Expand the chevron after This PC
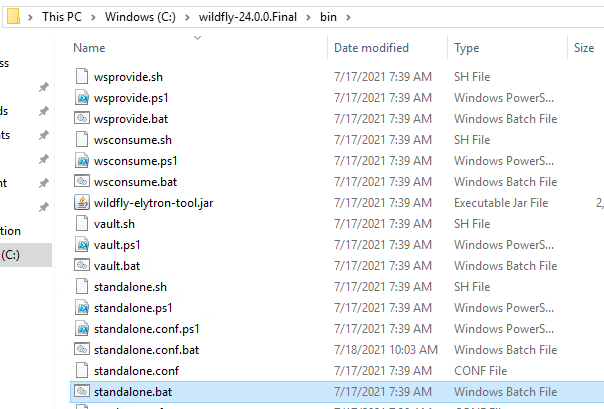Image resolution: width=604 pixels, height=409 pixels. coord(93,17)
